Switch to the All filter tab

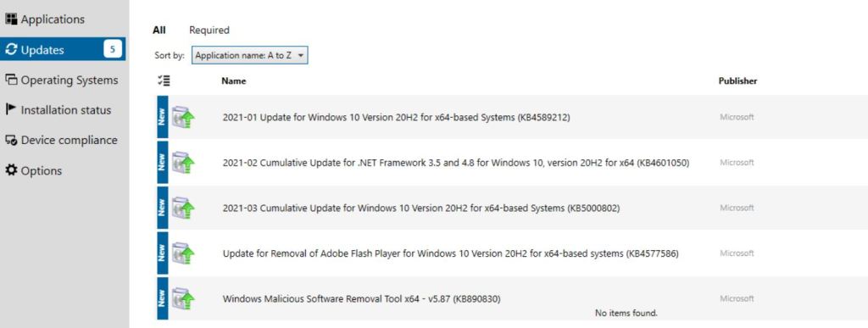(x=159, y=31)
